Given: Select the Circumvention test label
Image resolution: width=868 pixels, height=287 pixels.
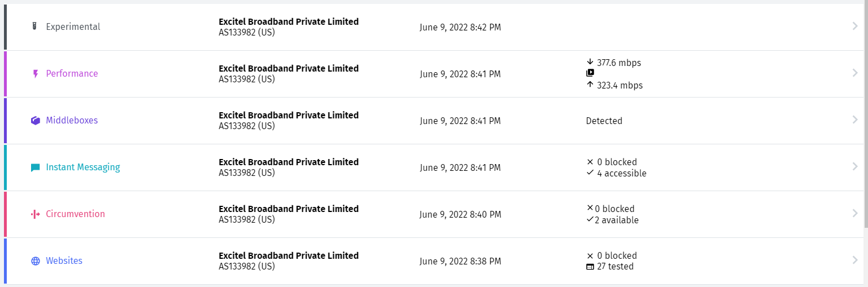Looking at the screenshot, I should (x=75, y=214).
